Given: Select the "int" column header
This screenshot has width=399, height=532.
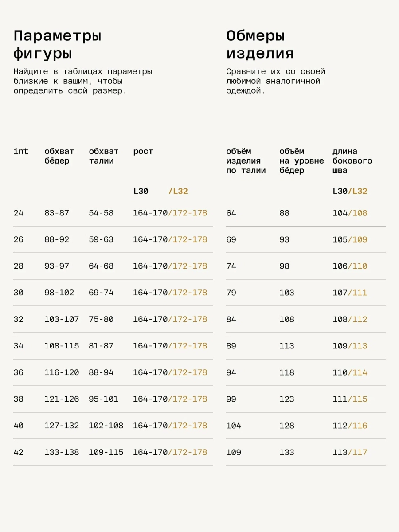Looking at the screenshot, I should click(21, 151).
